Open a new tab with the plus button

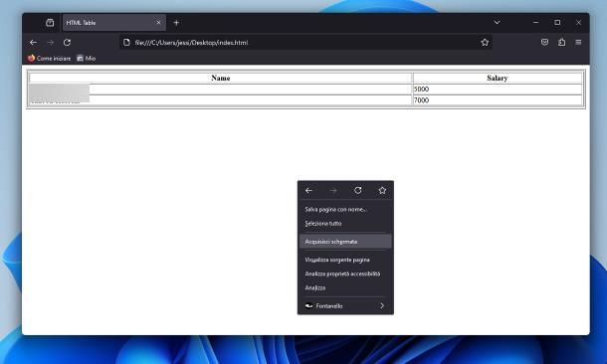click(176, 23)
